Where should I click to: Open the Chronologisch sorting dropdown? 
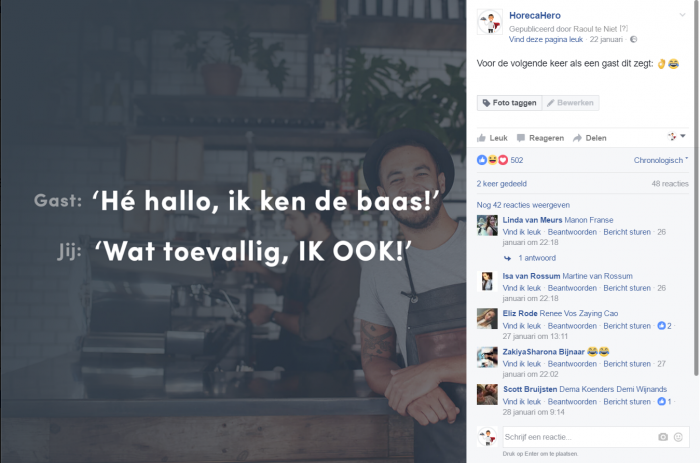coord(661,160)
